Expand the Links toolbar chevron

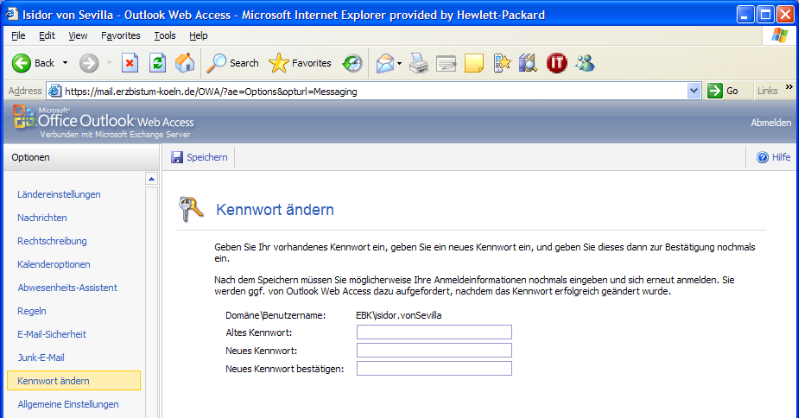[x=789, y=87]
